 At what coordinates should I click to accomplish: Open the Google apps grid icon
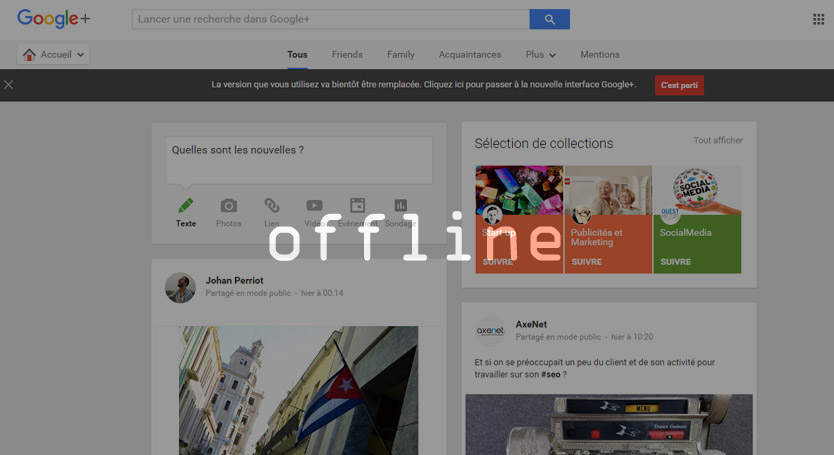(818, 19)
